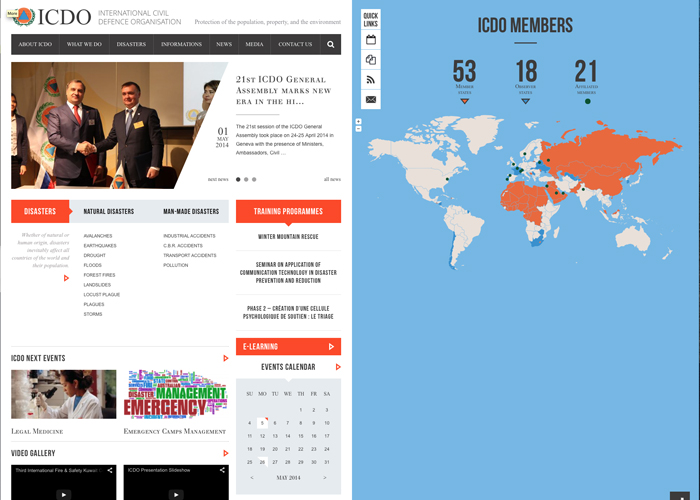Viewport: 700px width, 500px height.
Task: Open the calendar quick link icon
Action: (371, 40)
